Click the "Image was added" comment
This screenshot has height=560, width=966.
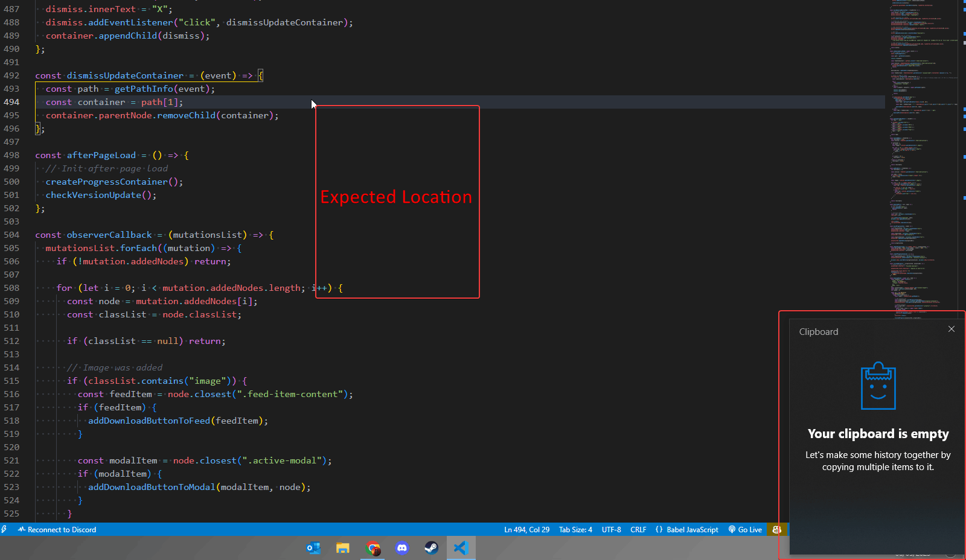click(115, 367)
